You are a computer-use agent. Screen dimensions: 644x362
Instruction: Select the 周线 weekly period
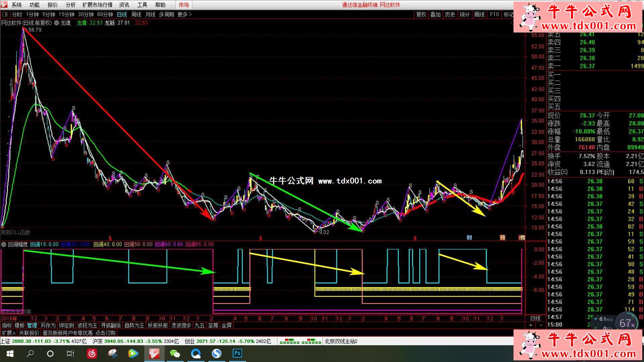click(136, 14)
